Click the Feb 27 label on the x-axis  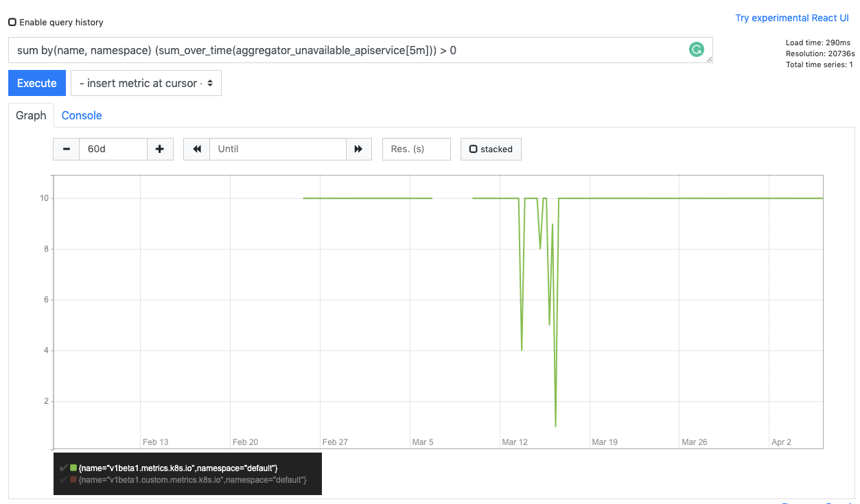click(335, 442)
